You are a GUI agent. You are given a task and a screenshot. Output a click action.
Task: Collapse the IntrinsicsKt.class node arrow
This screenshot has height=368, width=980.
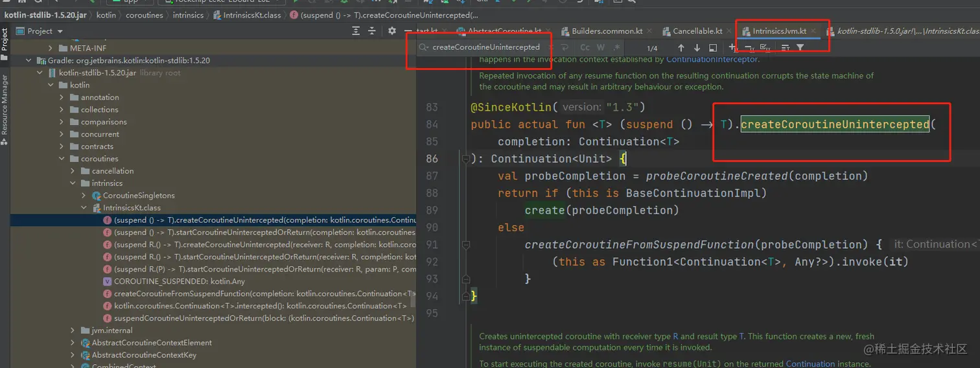[84, 208]
